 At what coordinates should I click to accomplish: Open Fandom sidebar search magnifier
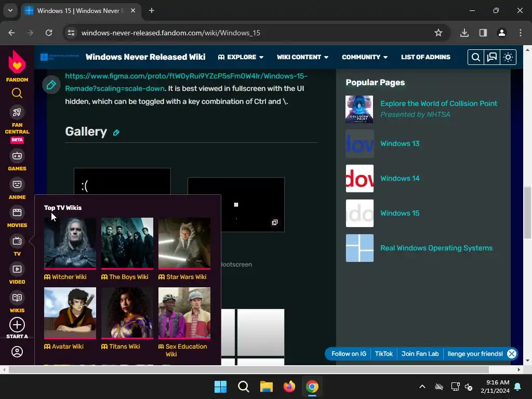click(17, 93)
